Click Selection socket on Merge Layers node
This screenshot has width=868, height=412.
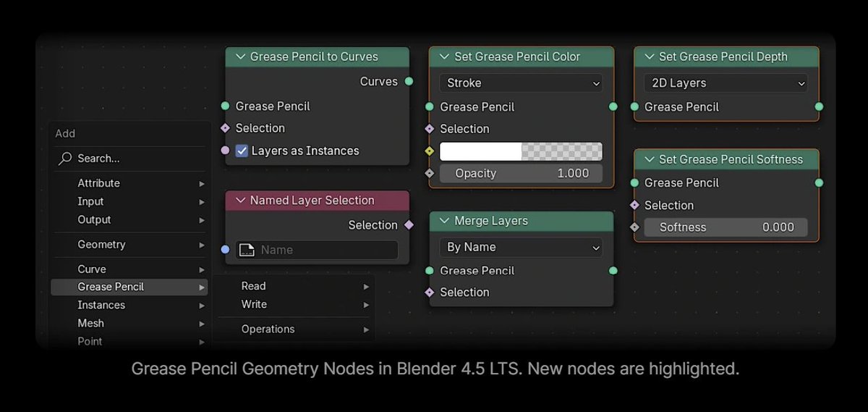pos(429,292)
